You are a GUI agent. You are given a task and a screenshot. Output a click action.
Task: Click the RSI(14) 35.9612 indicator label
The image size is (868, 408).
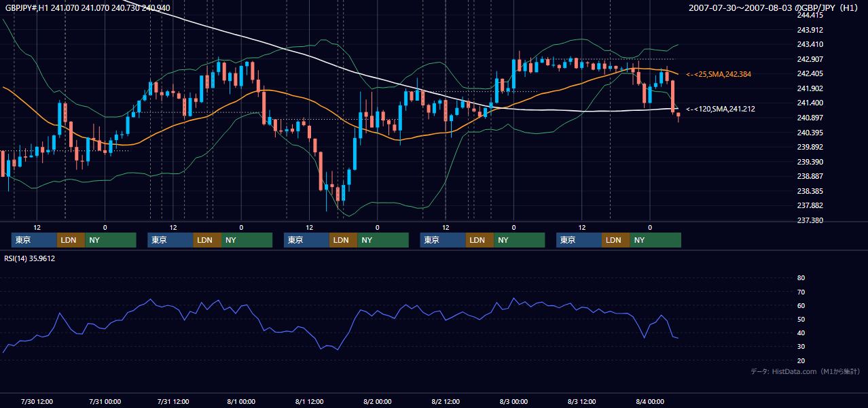pos(30,258)
